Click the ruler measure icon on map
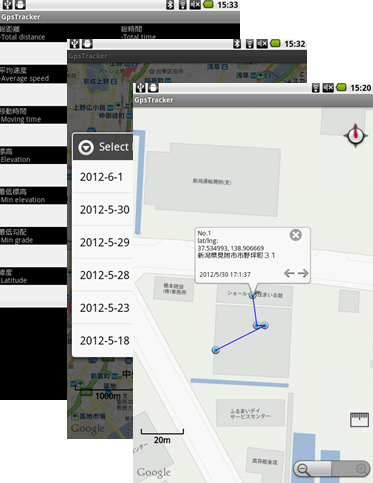The width and height of the screenshot is (373, 483). tap(359, 420)
